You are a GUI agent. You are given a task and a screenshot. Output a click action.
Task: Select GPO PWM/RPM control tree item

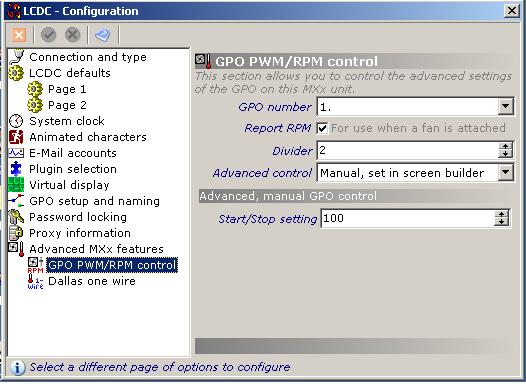112,265
